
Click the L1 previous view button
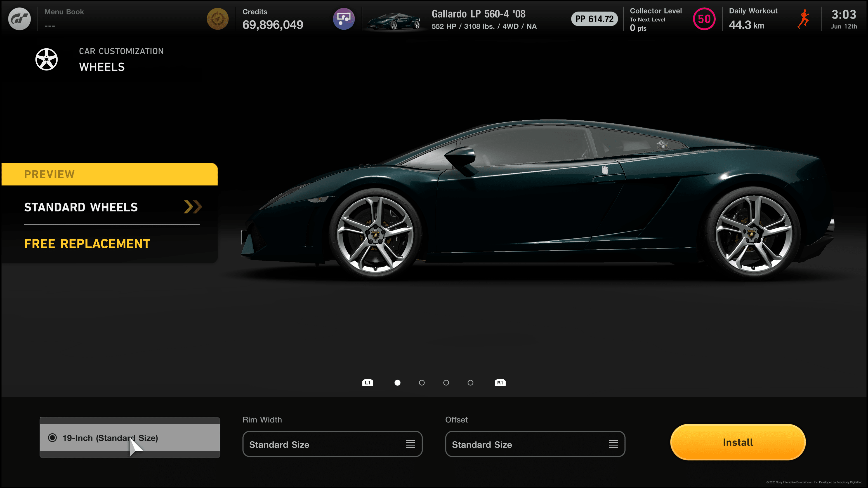pos(368,382)
